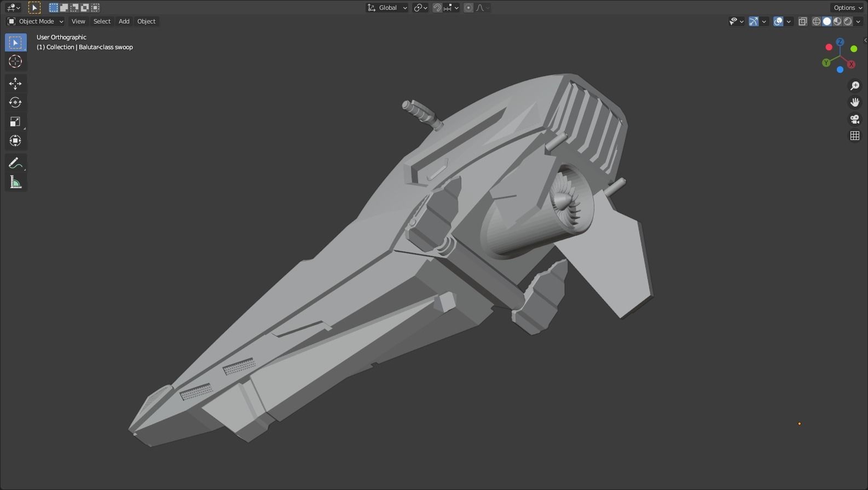Viewport: 868px width, 490px height.
Task: Open the Add menu
Action: click(124, 21)
